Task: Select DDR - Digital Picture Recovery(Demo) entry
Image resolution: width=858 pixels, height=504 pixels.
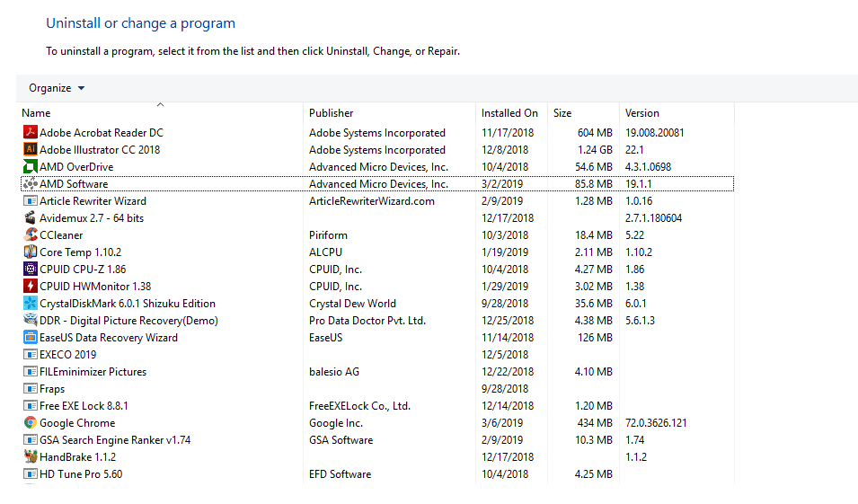Action: (x=128, y=320)
